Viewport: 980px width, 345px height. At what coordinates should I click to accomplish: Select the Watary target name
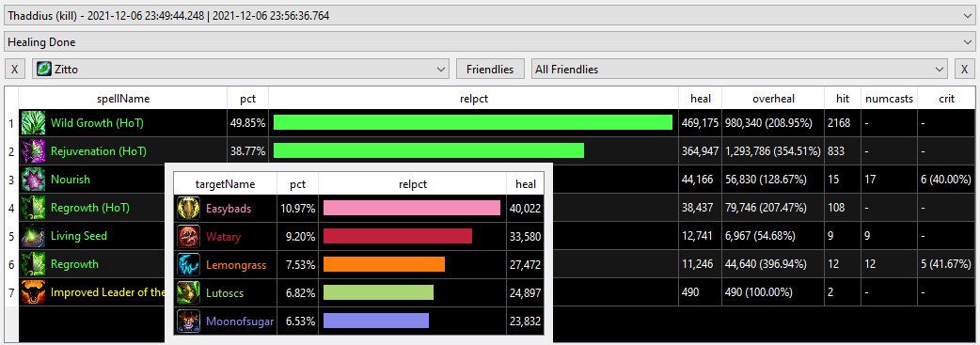[x=223, y=237]
